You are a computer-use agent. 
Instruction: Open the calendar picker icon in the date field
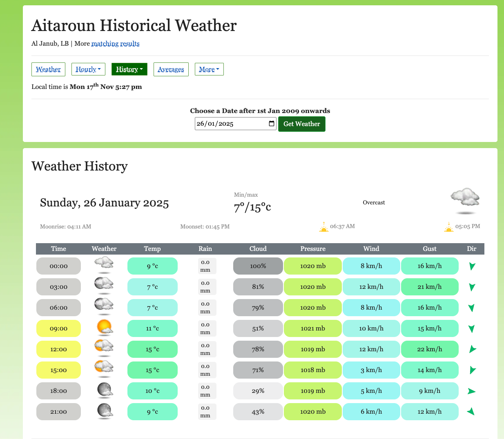pos(272,124)
